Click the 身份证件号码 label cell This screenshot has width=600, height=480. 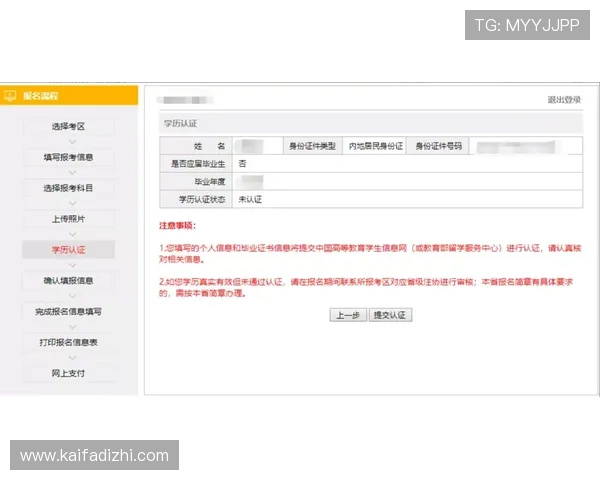click(439, 146)
